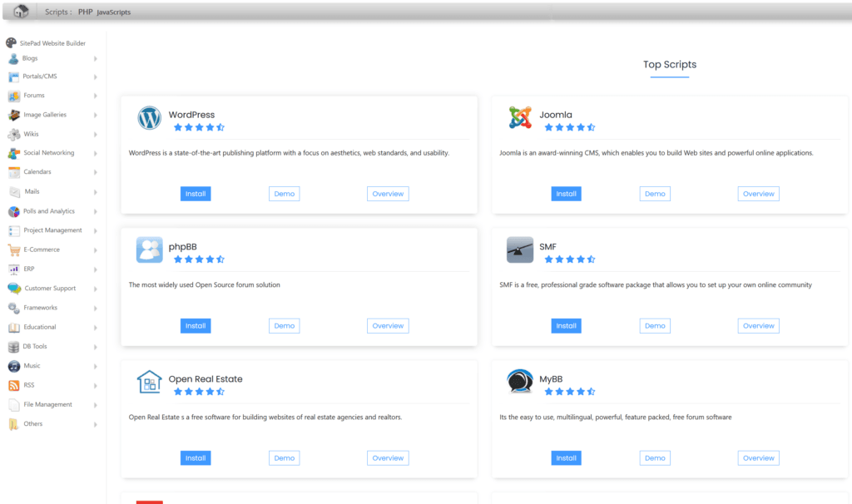The height and width of the screenshot is (504, 852).
Task: Click the Music icon in sidebar
Action: pyautogui.click(x=14, y=366)
